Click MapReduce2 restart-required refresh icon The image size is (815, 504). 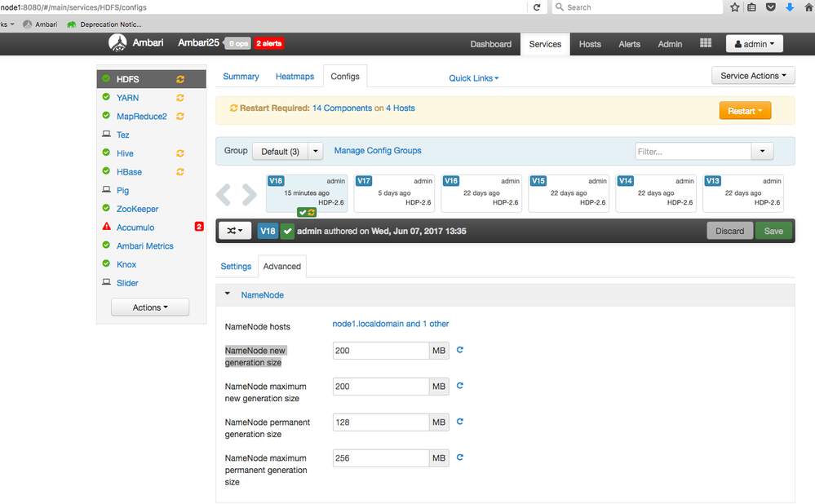click(x=180, y=117)
